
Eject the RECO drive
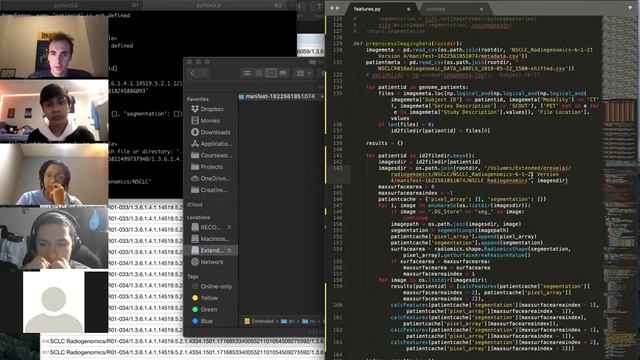coord(229,227)
